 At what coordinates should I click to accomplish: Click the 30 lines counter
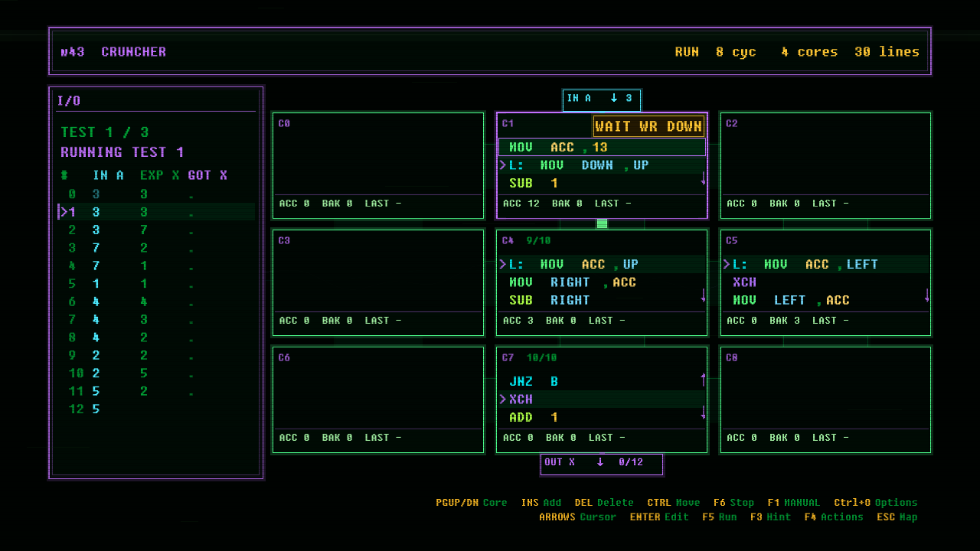[x=887, y=52]
